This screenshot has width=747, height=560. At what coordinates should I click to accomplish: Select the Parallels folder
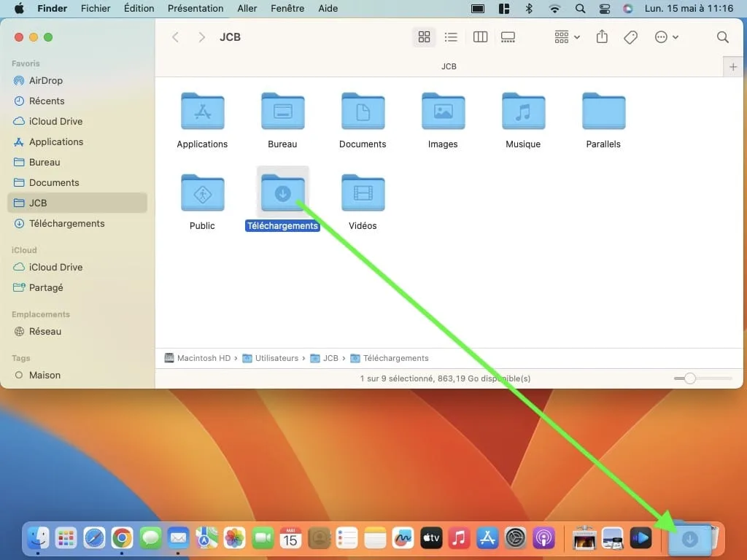pos(603,111)
